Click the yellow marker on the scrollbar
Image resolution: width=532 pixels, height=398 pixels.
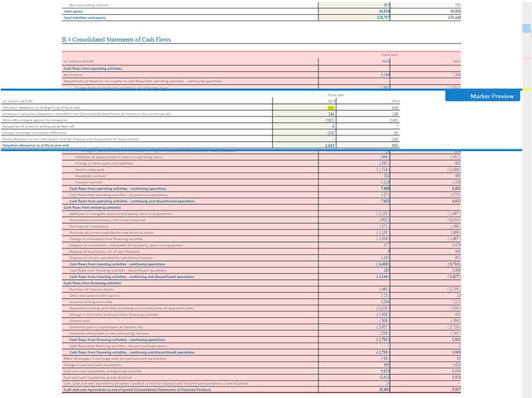526,89
